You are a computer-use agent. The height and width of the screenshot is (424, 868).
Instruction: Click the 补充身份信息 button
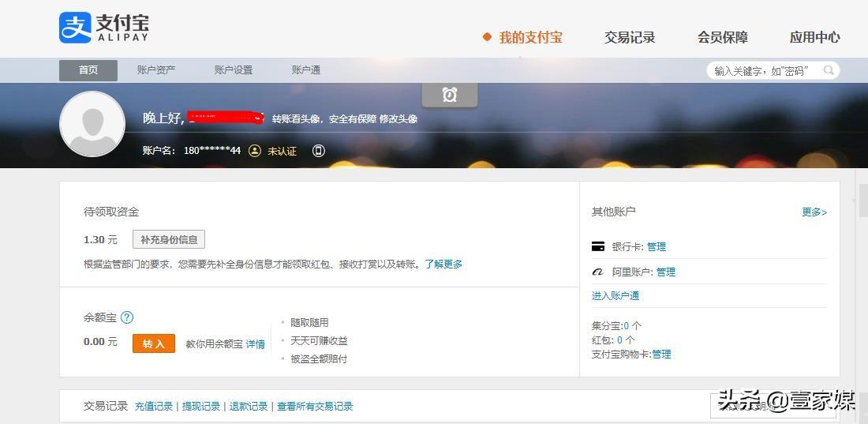click(169, 239)
